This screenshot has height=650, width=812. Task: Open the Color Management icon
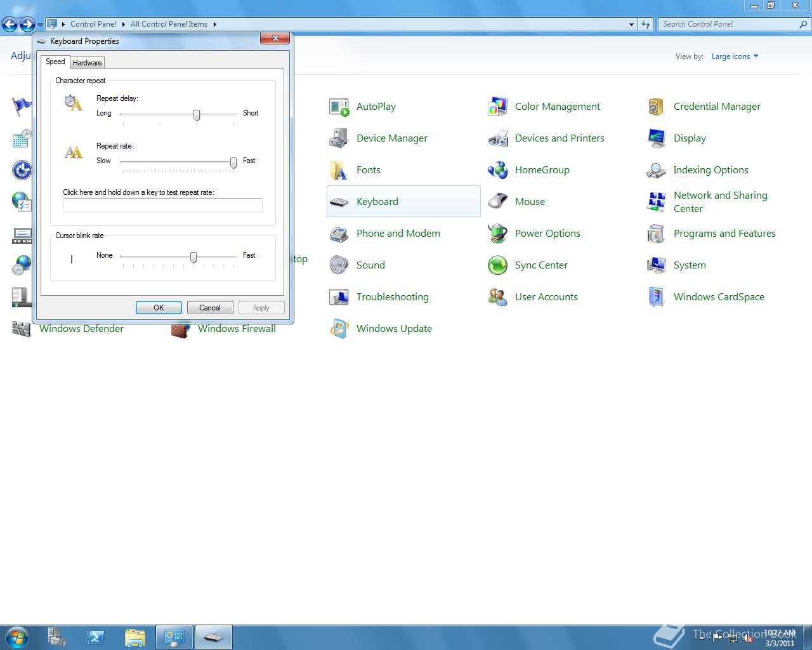point(498,107)
